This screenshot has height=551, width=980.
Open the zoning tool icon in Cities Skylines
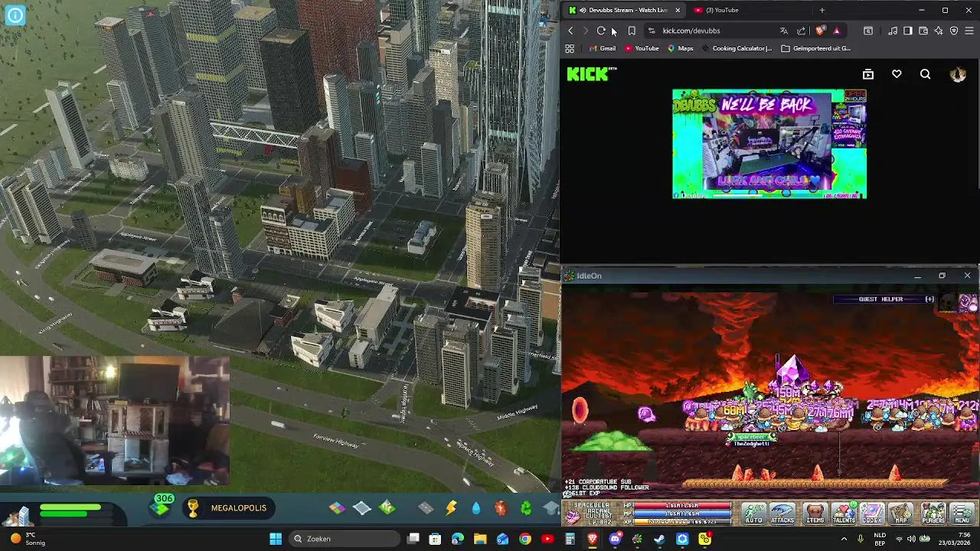(x=337, y=508)
